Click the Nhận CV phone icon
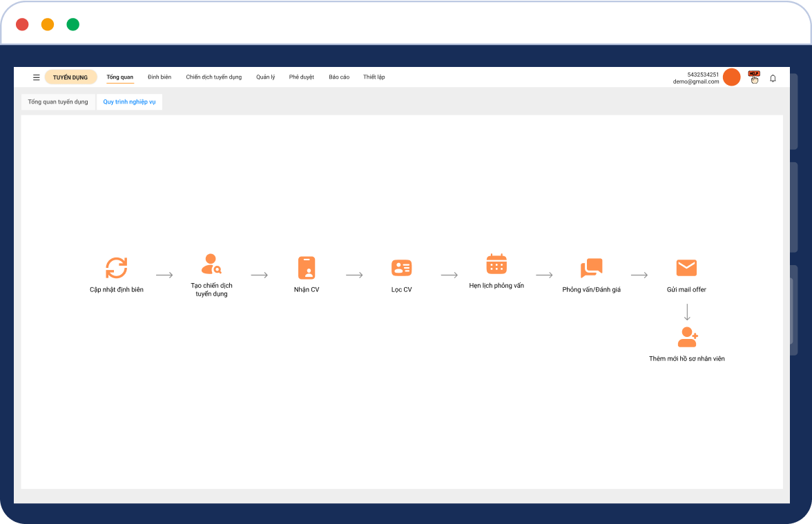812x524 pixels. coord(307,268)
